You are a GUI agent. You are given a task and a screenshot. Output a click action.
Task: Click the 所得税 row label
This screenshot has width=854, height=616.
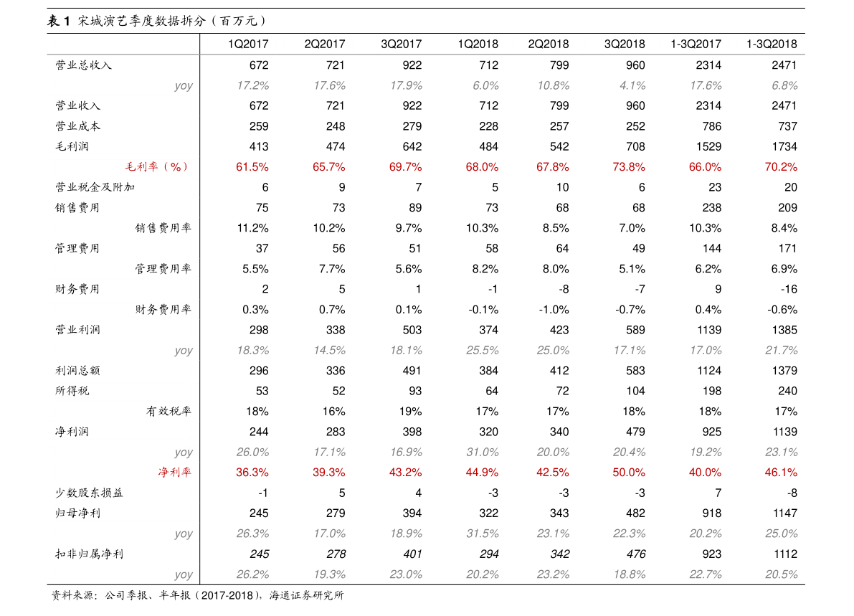(x=72, y=391)
